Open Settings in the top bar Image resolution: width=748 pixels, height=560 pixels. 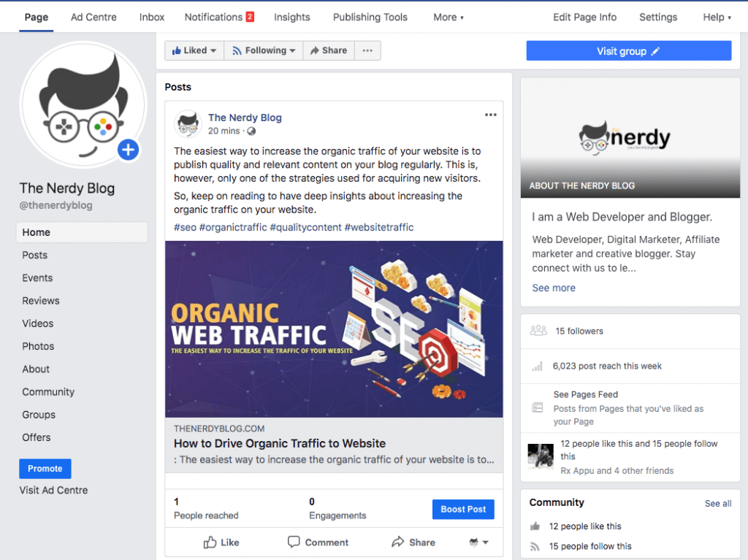click(x=658, y=18)
